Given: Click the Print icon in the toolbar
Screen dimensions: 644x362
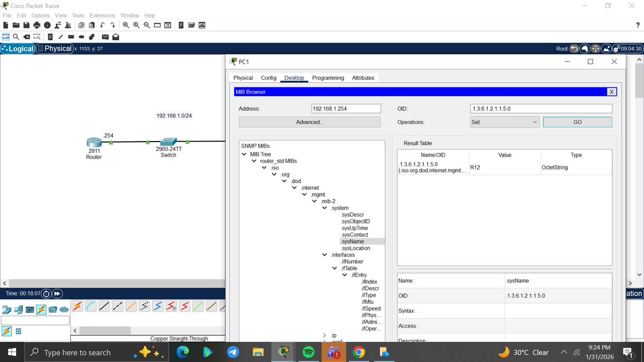Looking at the screenshot, I should 37,25.
